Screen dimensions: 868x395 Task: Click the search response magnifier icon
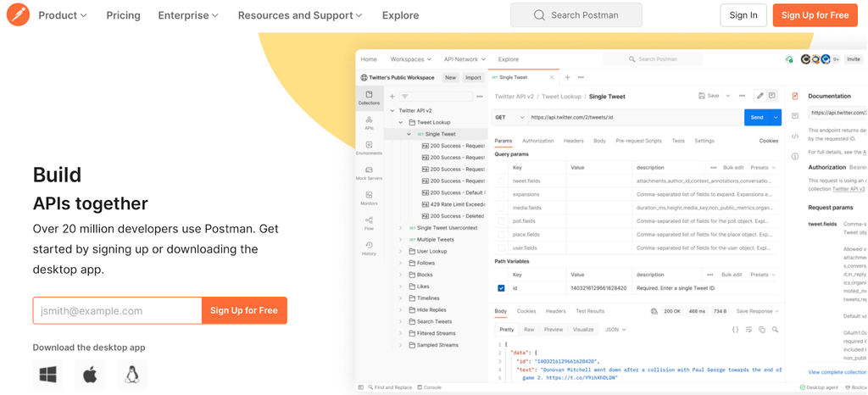coord(775,329)
